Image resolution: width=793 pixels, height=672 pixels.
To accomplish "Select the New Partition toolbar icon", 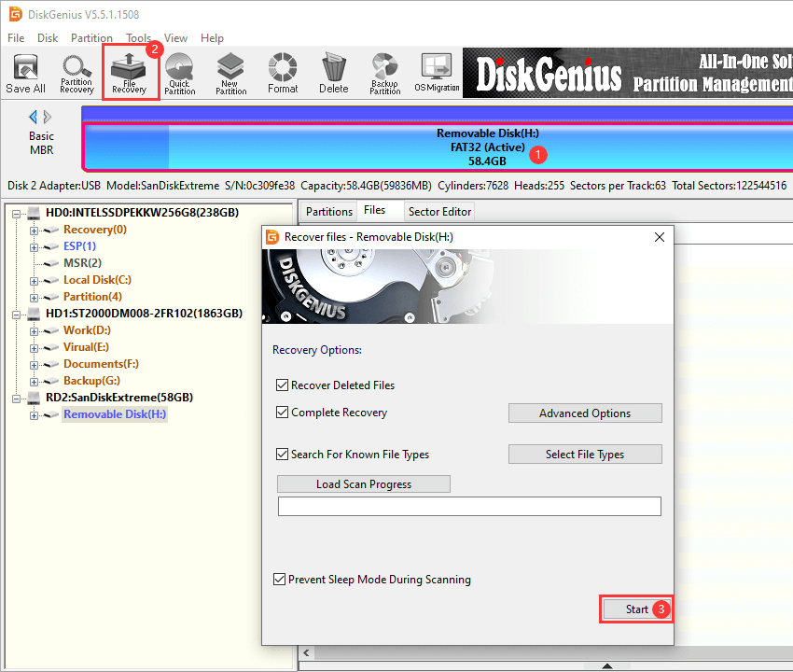I will click(x=230, y=74).
